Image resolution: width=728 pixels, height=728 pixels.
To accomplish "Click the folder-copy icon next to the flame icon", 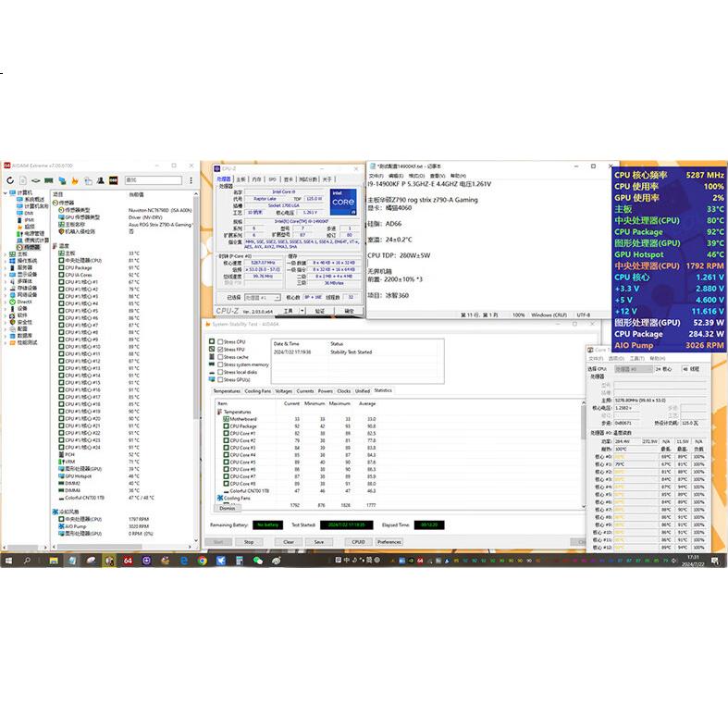I will tap(88, 180).
